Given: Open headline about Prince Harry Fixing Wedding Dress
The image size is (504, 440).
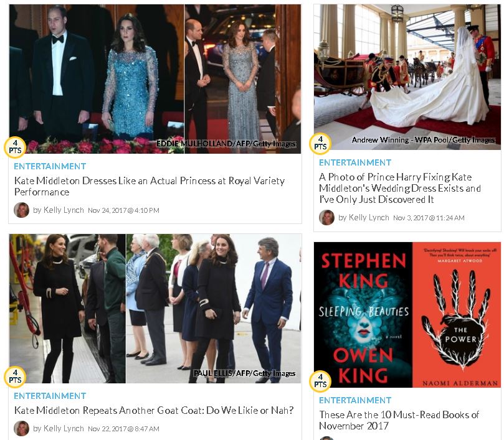Looking at the screenshot, I should tap(400, 188).
